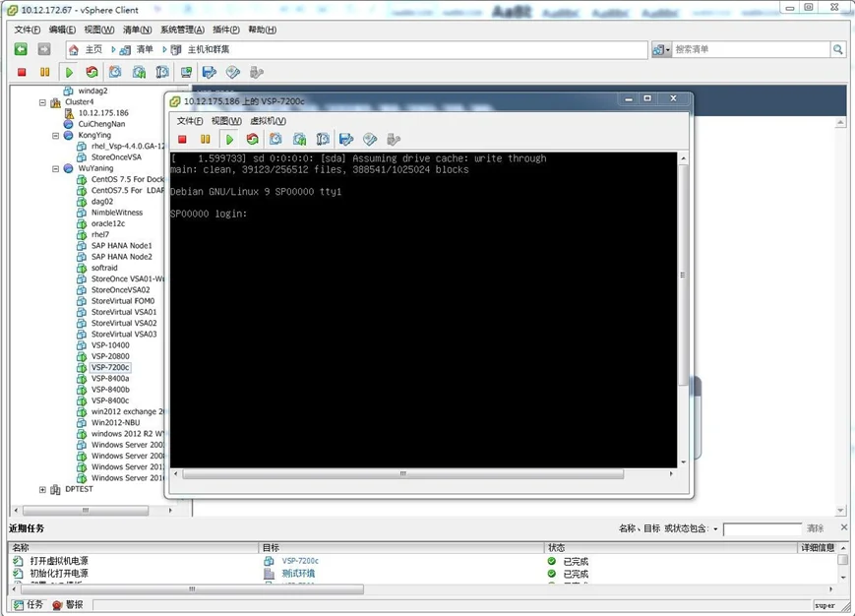Viewport: 855px width, 616px height.
Task: Click Reset VM icon in main toolbar
Action: click(92, 72)
